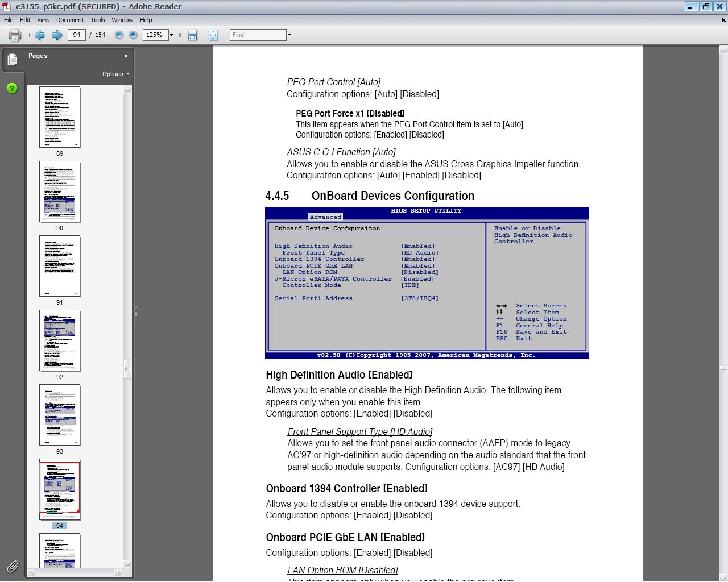
Task: Click the thumbnail panel horizontal scroll left arrow
Action: pos(31,573)
